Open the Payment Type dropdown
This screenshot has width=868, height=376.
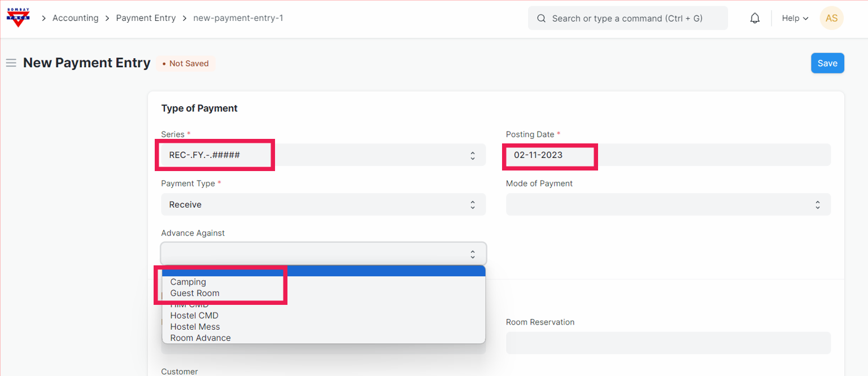[323, 204]
